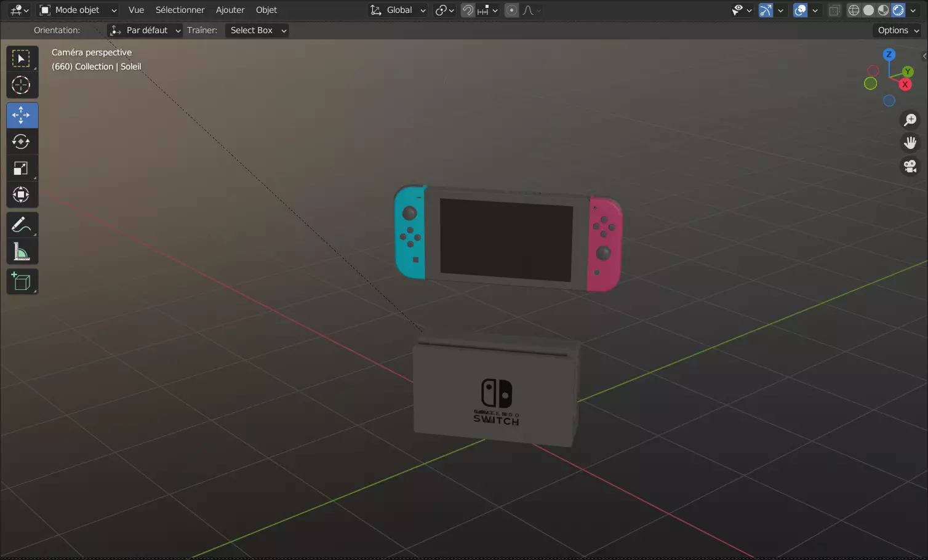Viewport: 928px width, 560px height.
Task: Toggle proportional editing
Action: pyautogui.click(x=511, y=10)
